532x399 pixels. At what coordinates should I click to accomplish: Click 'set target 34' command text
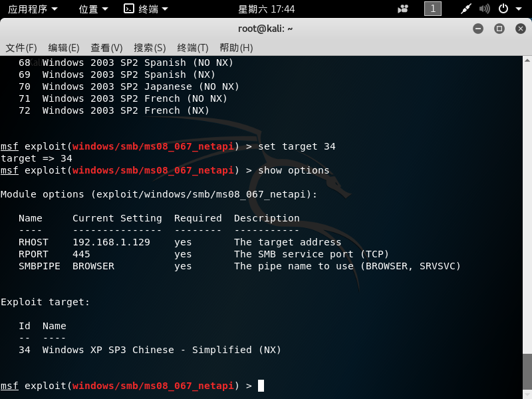(297, 146)
